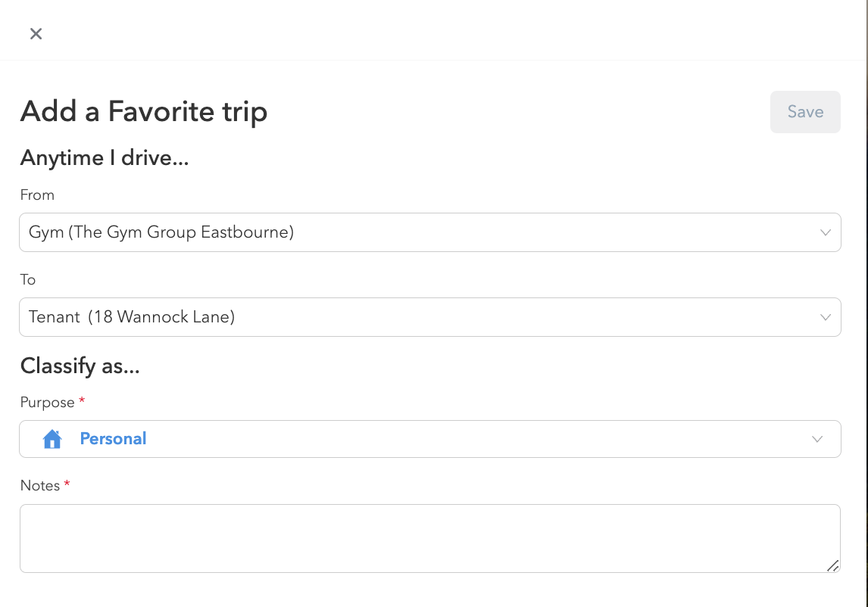Click the Classify as heading
Screen dimensions: 868x607
(x=80, y=366)
